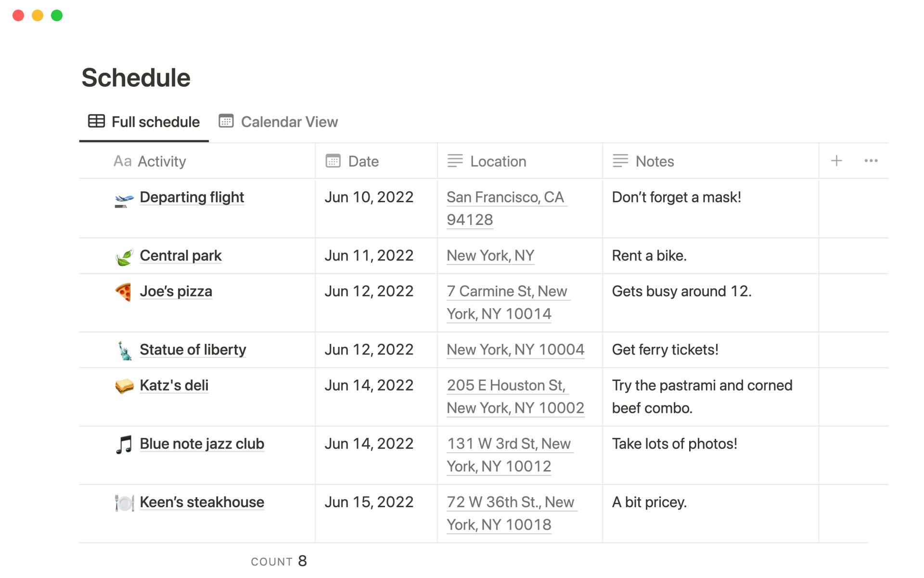Click the leaf icon beside Central park

[124, 257]
